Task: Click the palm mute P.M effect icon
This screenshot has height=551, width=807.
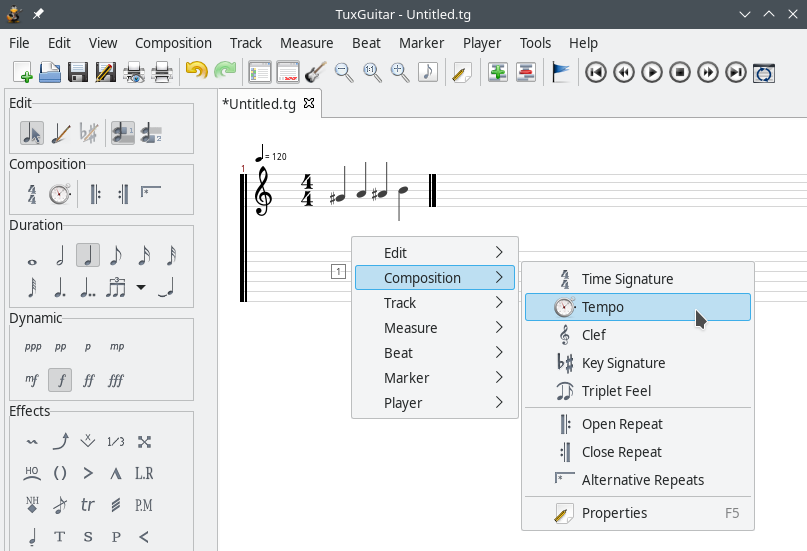Action: pos(144,505)
